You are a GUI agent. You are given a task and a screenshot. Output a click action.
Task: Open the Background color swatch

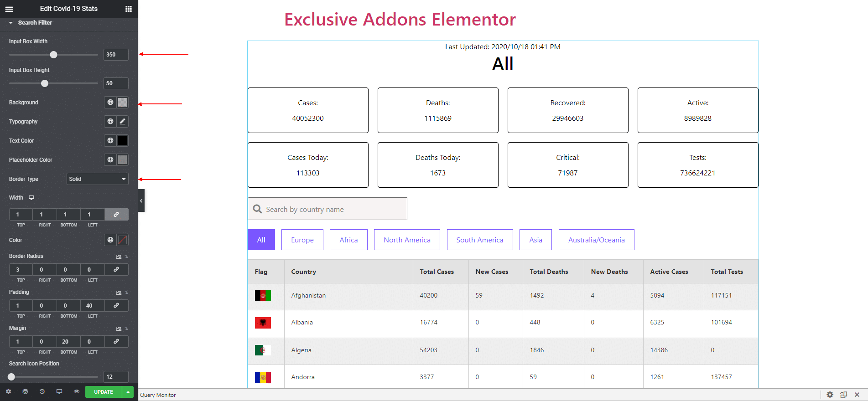click(123, 103)
